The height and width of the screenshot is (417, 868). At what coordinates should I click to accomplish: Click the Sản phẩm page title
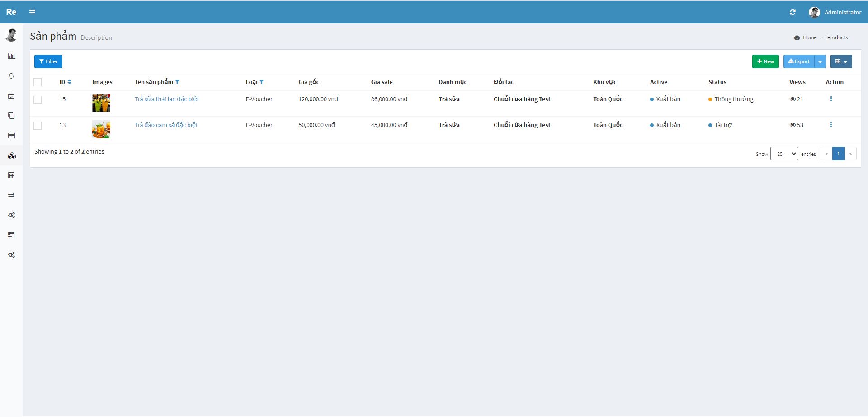click(x=53, y=36)
